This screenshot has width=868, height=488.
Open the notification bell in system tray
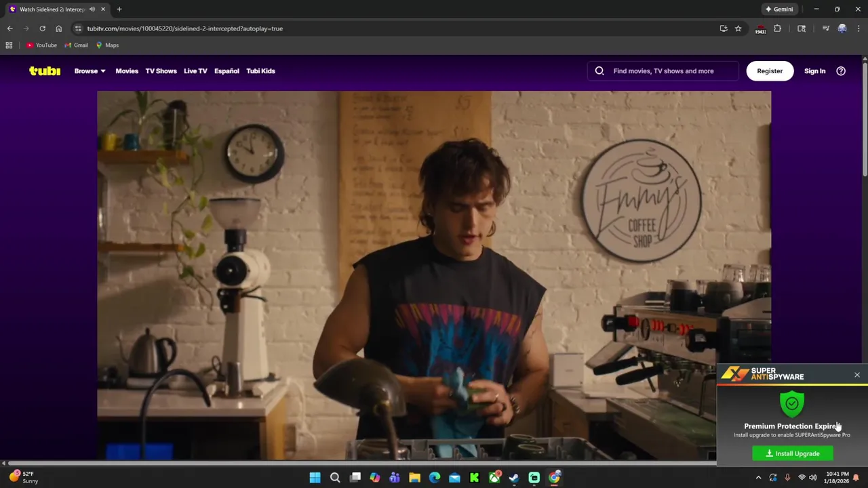coord(856,478)
